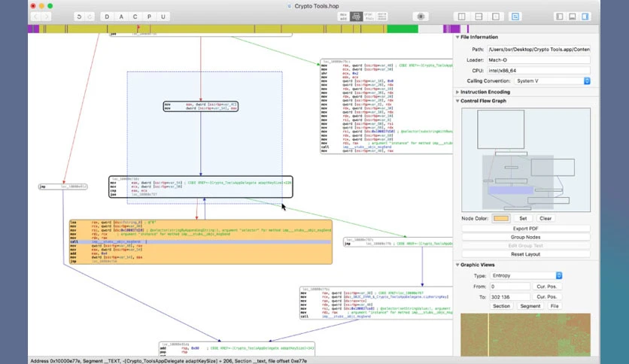Click the vertical split layout icon
This screenshot has width=629, height=364.
[x=462, y=17]
